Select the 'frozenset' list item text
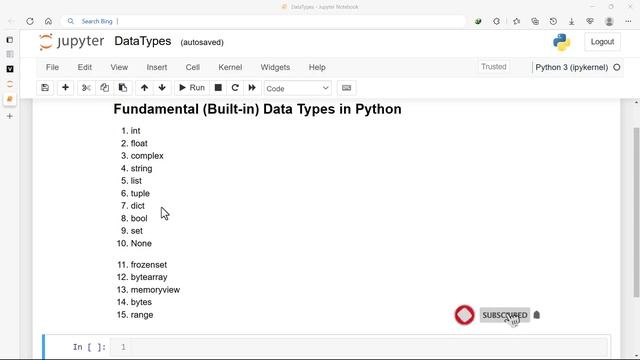This screenshot has width=640, height=360. (149, 264)
